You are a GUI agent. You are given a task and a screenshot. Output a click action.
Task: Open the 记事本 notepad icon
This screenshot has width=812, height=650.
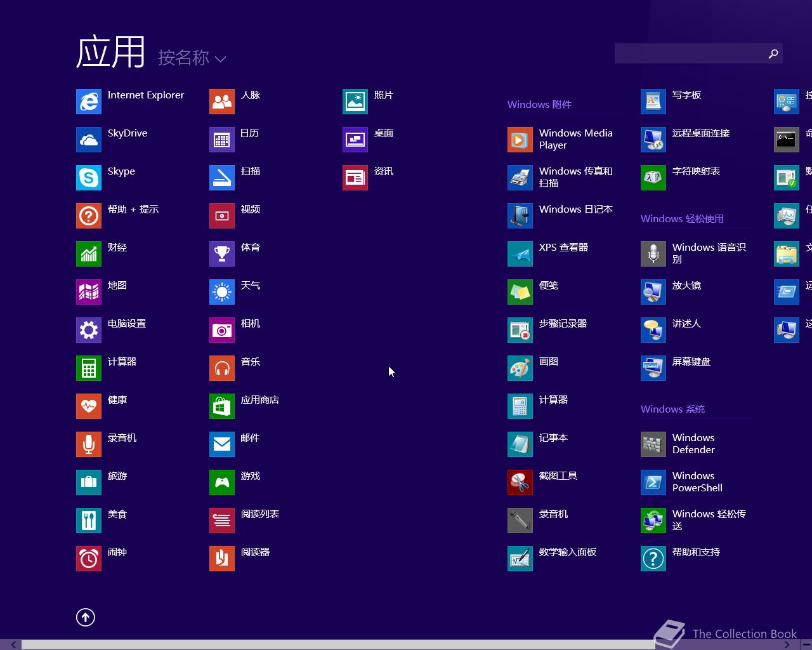click(x=520, y=444)
